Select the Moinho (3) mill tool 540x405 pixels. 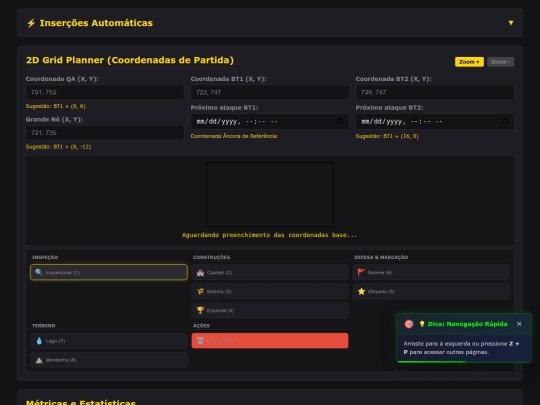tap(270, 291)
